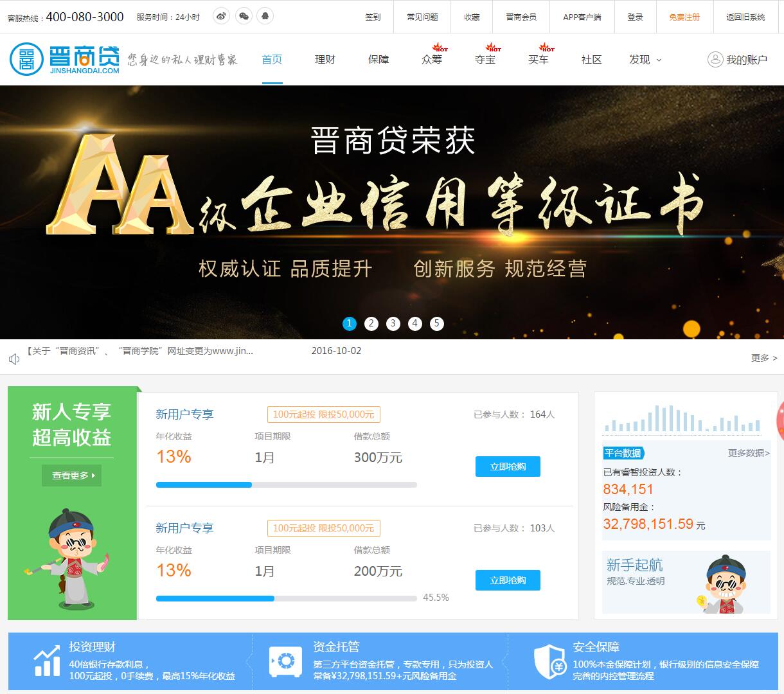Go to banner slide 3
The height and width of the screenshot is (694, 784).
tap(393, 323)
